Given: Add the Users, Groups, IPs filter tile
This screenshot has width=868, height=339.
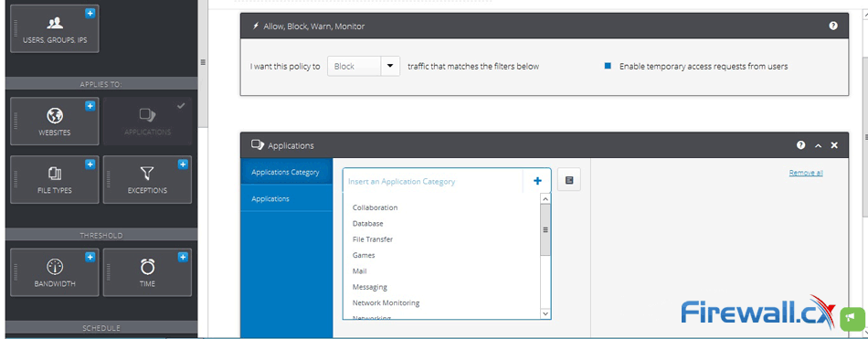Looking at the screenshot, I should coord(55,29).
